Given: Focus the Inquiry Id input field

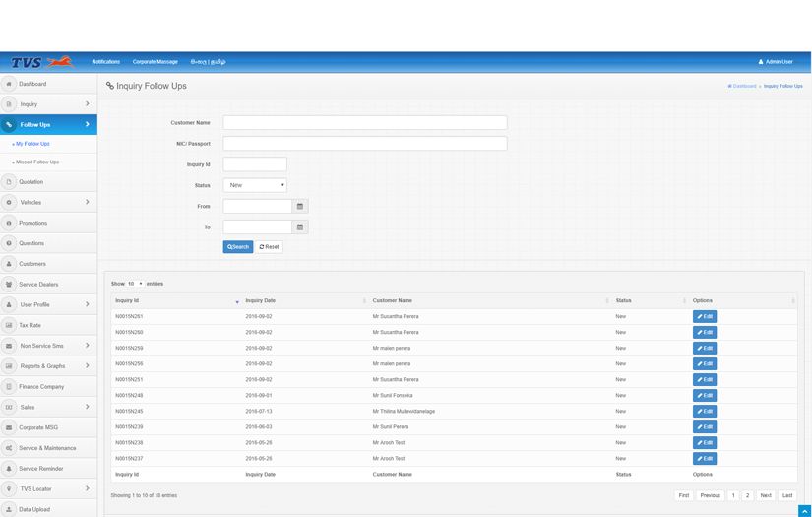Looking at the screenshot, I should [255, 164].
